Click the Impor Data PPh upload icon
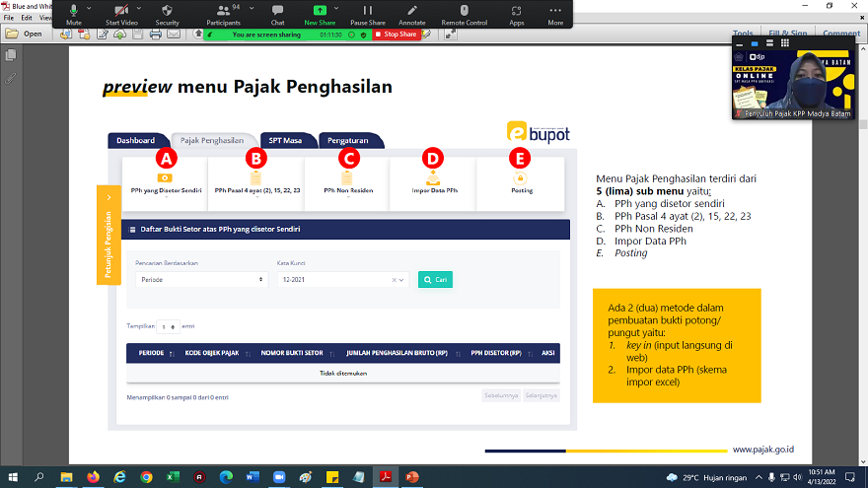Image resolution: width=868 pixels, height=488 pixels. (x=432, y=177)
